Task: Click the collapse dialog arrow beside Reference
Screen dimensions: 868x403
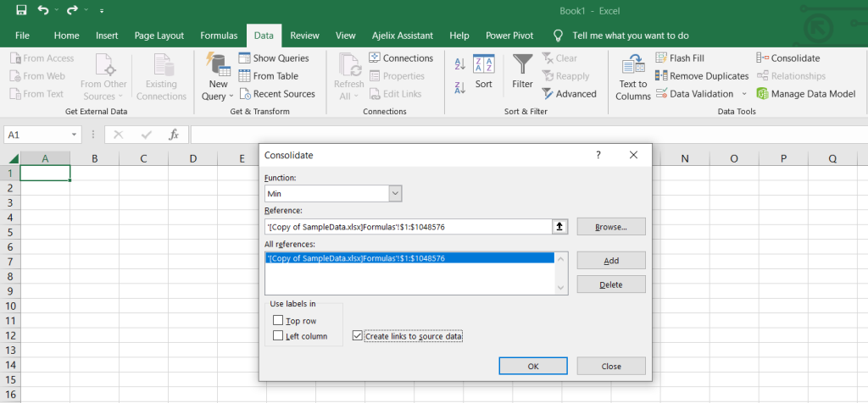Action: (559, 227)
